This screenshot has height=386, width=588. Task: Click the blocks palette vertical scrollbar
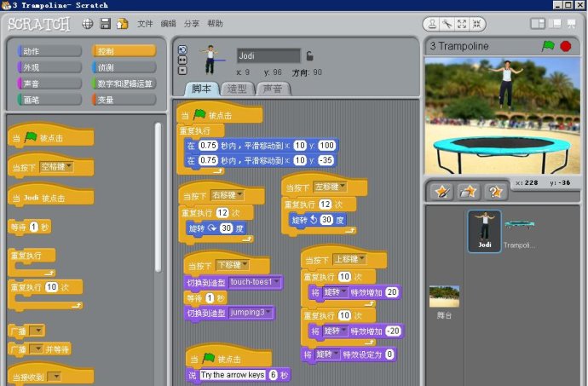pyautogui.click(x=158, y=197)
